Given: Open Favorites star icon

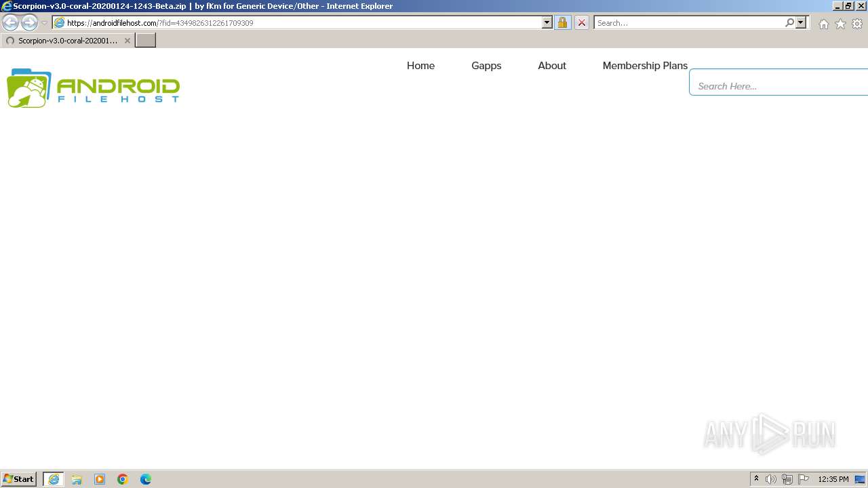Looking at the screenshot, I should click(x=840, y=24).
